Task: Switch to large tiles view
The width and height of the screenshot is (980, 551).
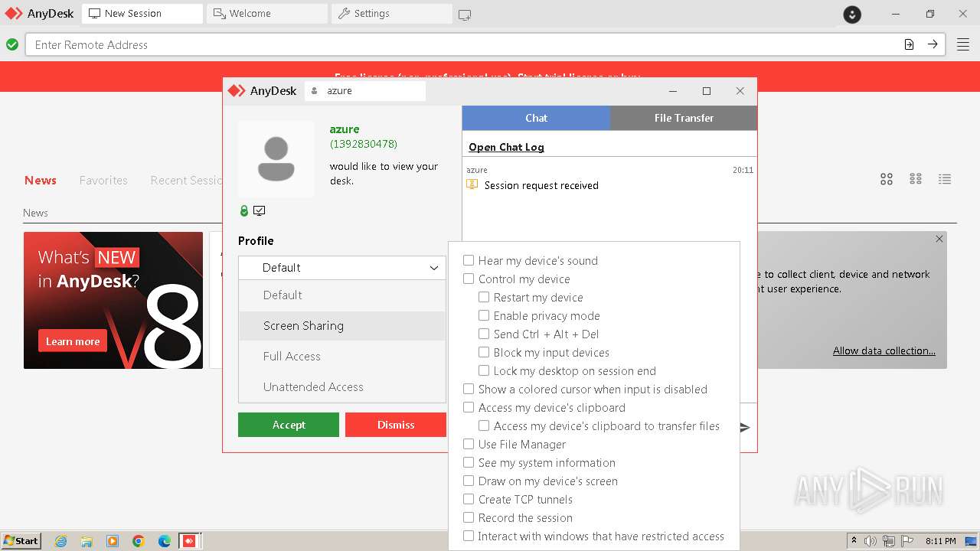Action: pyautogui.click(x=887, y=179)
